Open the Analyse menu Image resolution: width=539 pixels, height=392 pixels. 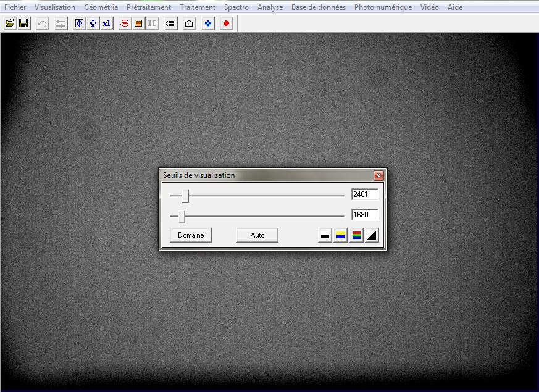click(270, 7)
